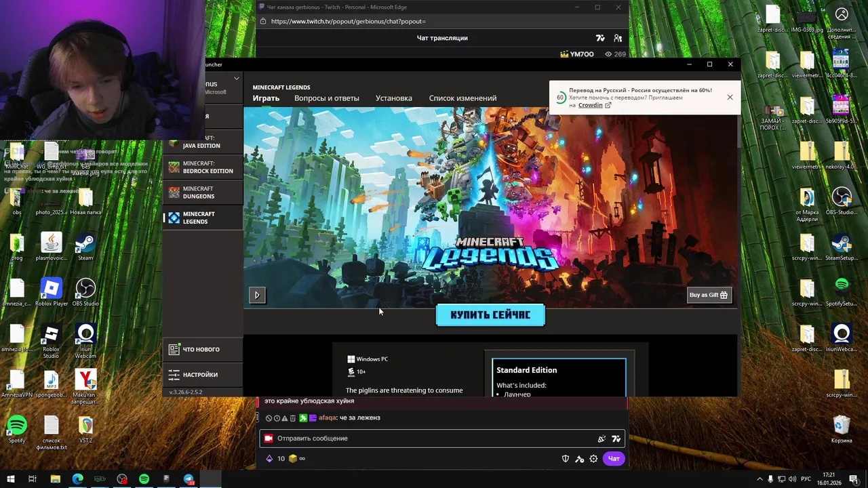Open Steam desktop shortcut
The width and height of the screenshot is (868, 488).
[85, 247]
